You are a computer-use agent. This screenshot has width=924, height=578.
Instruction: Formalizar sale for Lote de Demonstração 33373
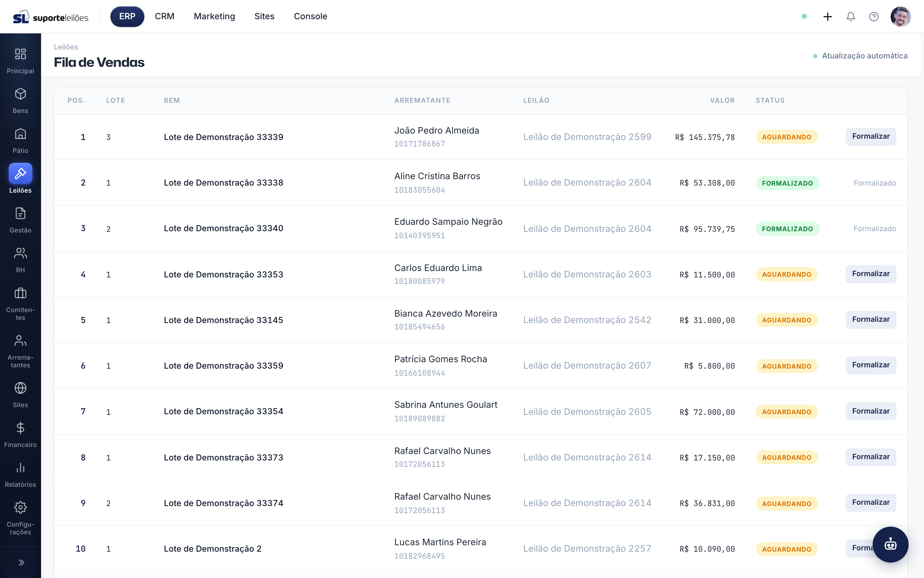(870, 457)
